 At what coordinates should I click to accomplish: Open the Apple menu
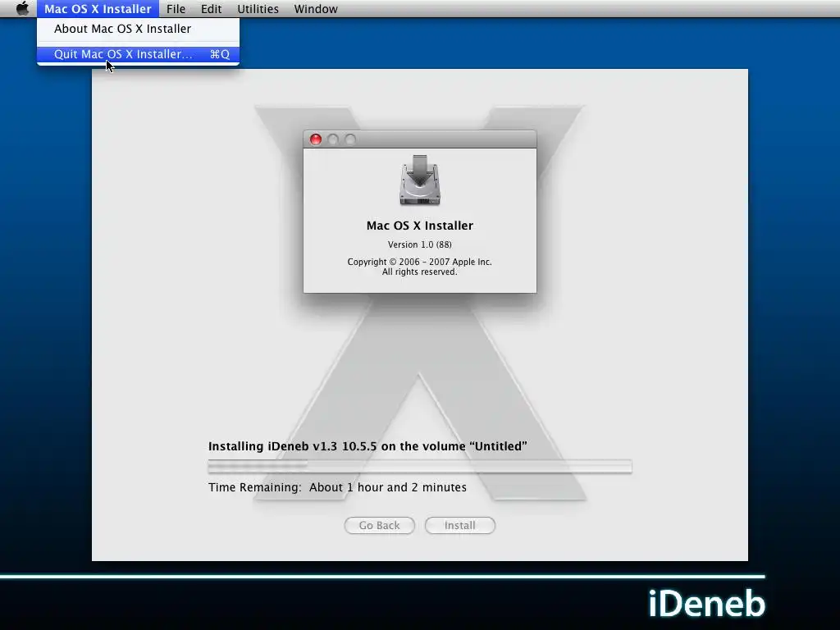tap(22, 8)
